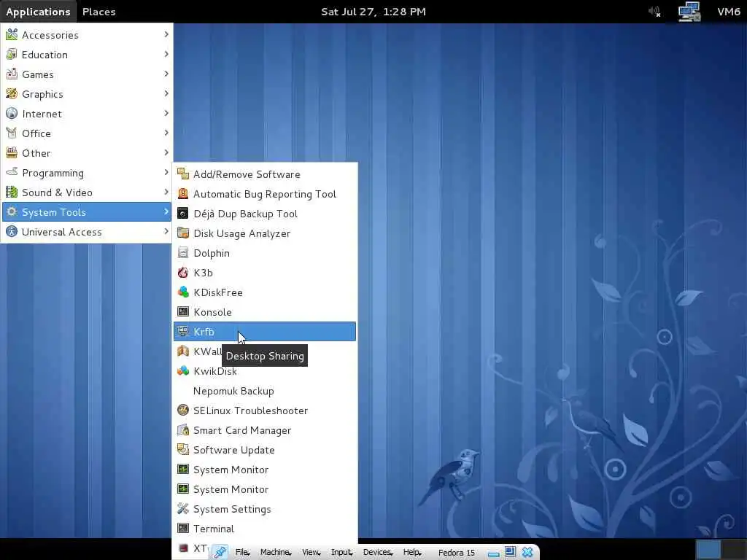747x560 pixels.
Task: Switch to the first workspace
Action: point(708,550)
